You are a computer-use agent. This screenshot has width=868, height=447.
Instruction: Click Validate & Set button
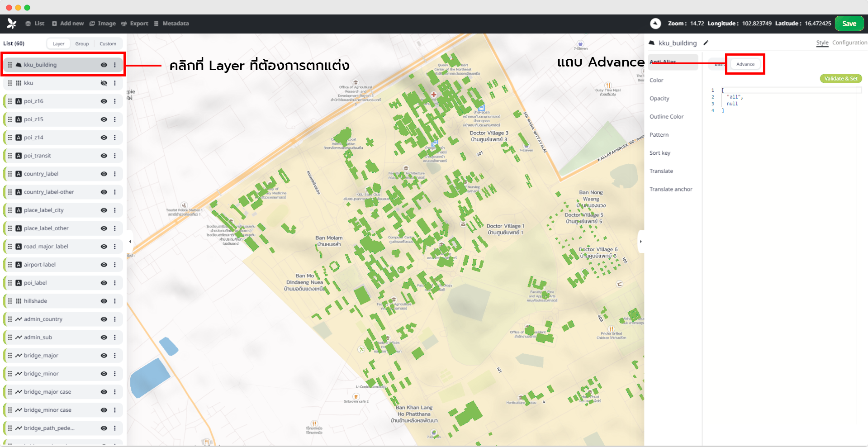(x=841, y=79)
